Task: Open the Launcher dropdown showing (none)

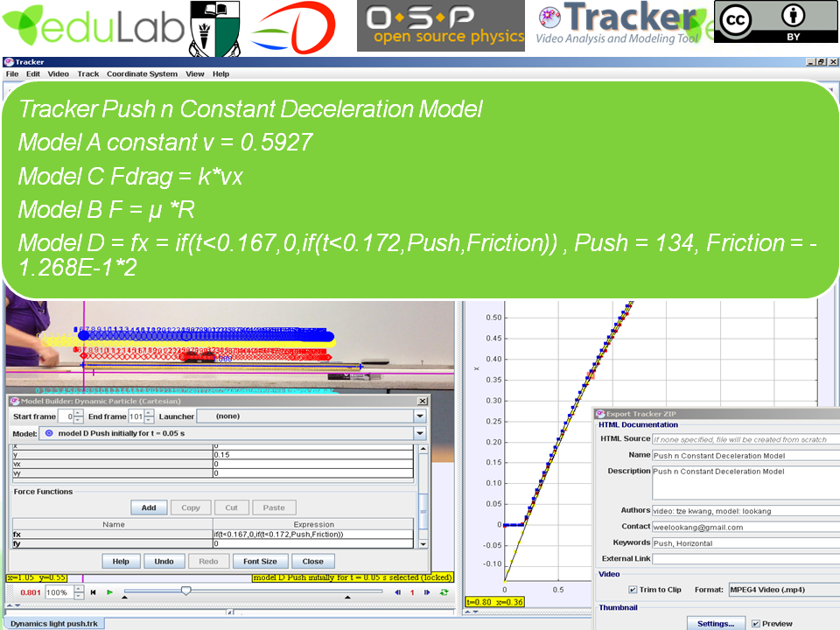Action: click(311, 416)
